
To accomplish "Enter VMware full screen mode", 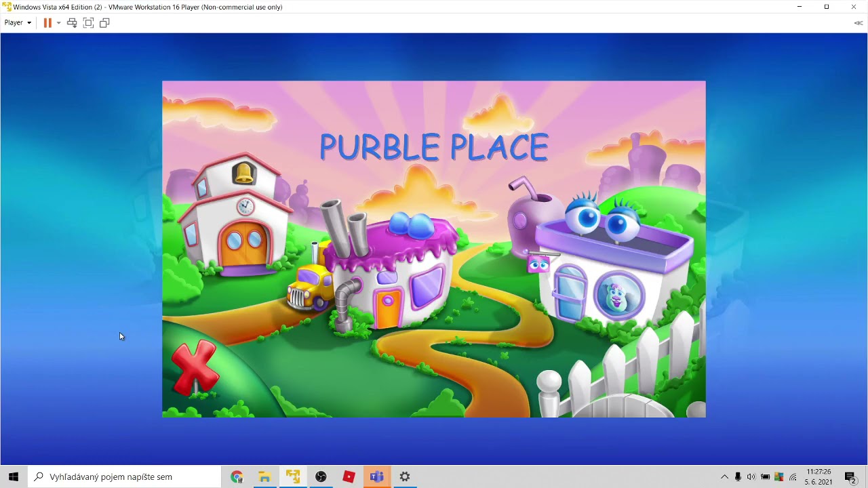I will 88,22.
